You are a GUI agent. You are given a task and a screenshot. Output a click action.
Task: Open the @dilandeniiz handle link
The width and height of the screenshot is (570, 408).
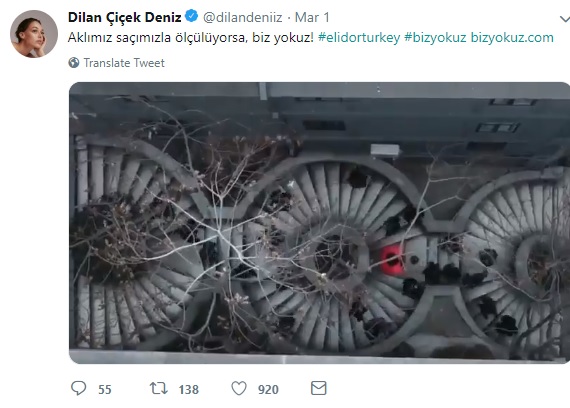242,17
